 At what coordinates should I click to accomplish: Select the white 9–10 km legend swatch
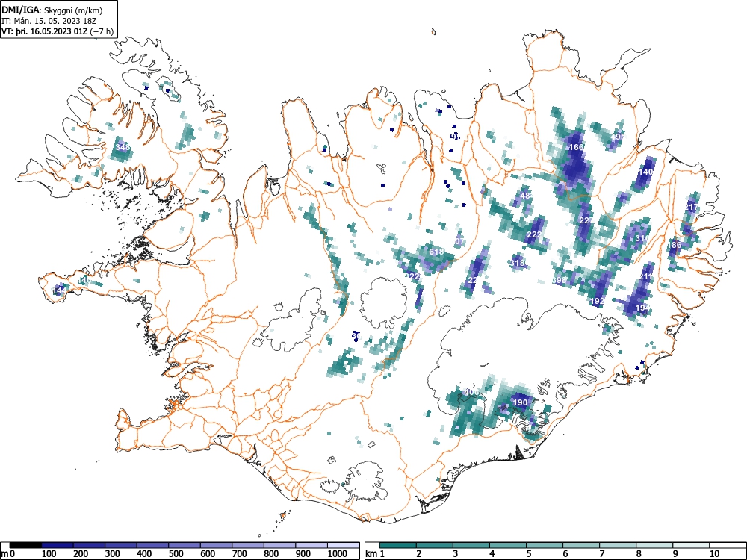coord(691,545)
